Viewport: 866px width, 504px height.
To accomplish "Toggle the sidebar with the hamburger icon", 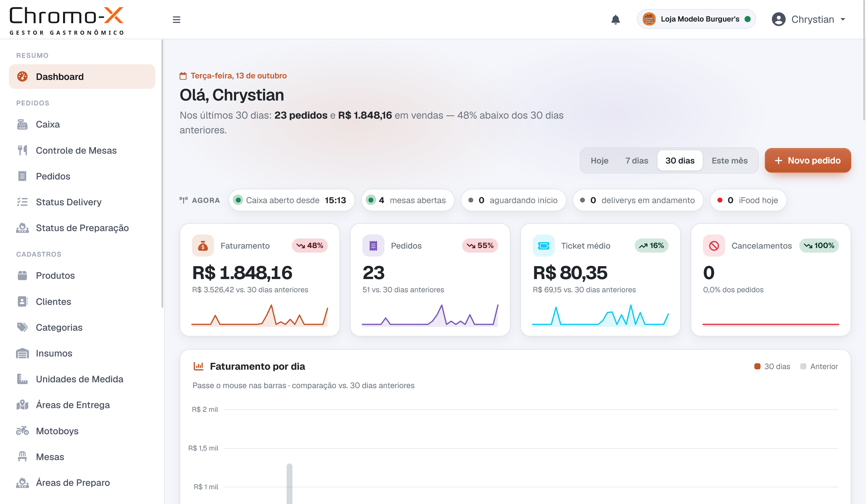I will 176,20.
